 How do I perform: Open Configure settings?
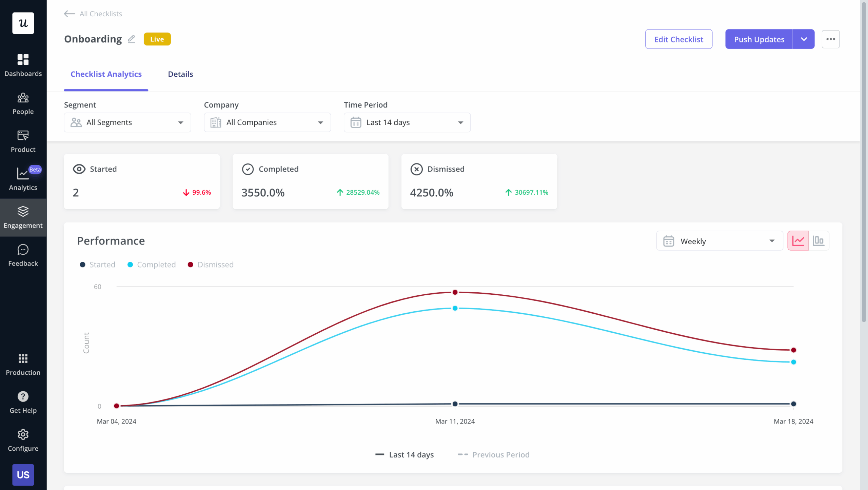(x=23, y=440)
